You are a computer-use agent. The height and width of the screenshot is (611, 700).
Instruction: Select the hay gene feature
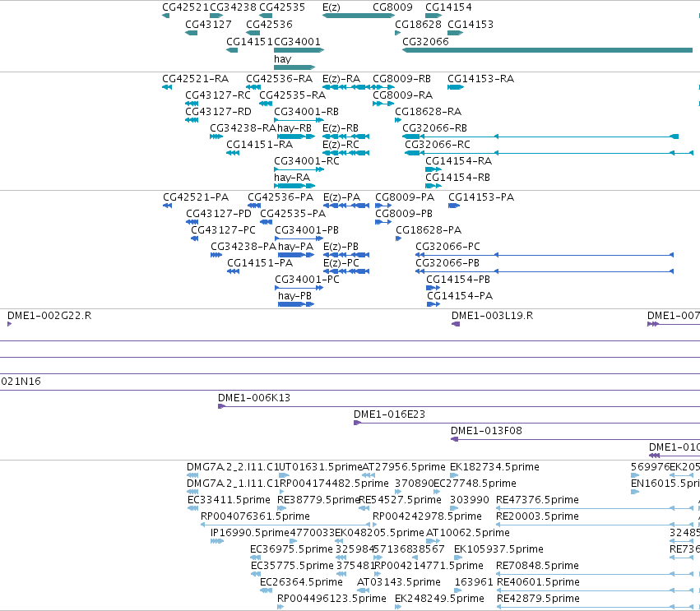coord(294,67)
